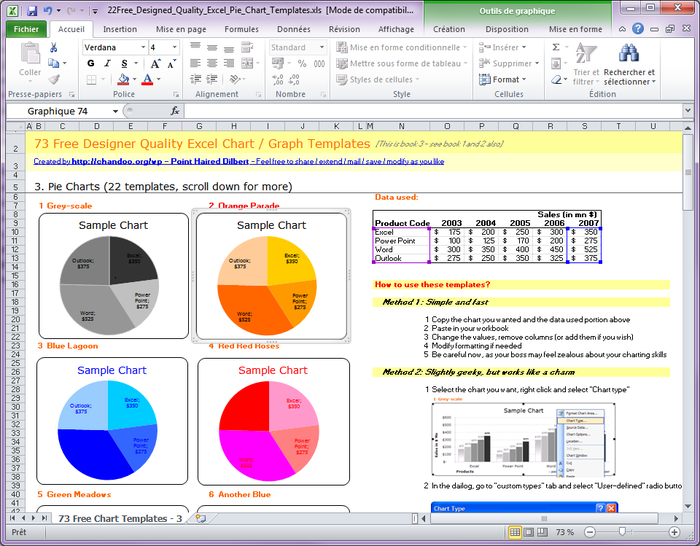Click the percent style icon
700x546 pixels.
302,63
